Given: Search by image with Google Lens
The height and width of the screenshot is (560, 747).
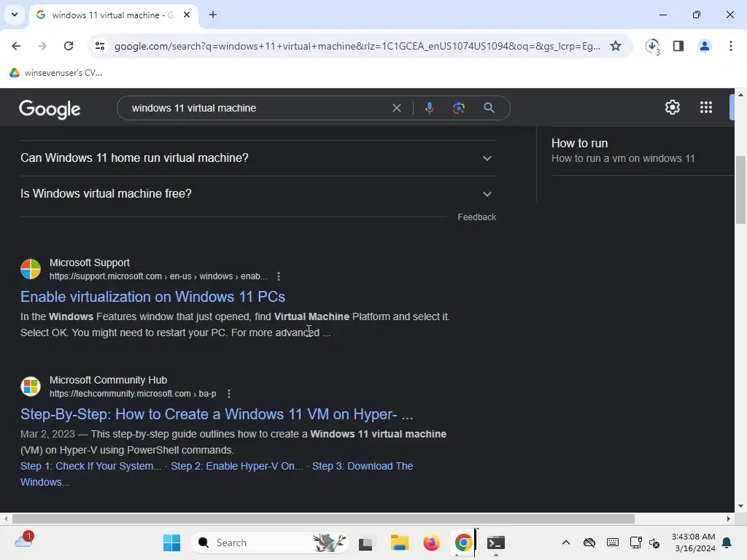Looking at the screenshot, I should (459, 108).
